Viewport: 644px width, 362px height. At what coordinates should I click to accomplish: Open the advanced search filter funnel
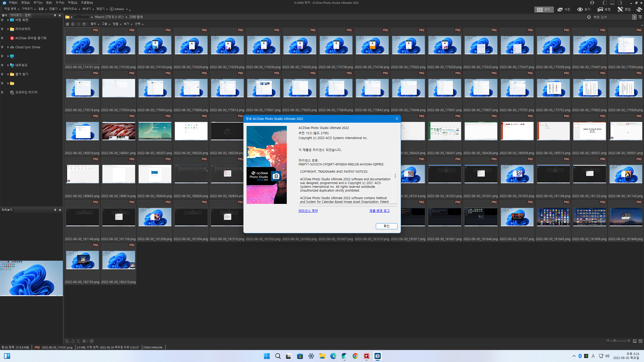pyautogui.click(x=640, y=17)
